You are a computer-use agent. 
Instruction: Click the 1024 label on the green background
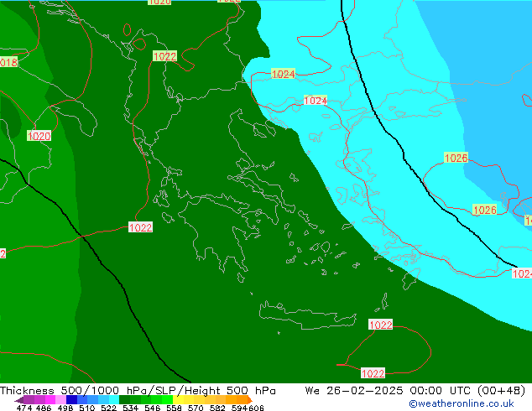pos(284,74)
